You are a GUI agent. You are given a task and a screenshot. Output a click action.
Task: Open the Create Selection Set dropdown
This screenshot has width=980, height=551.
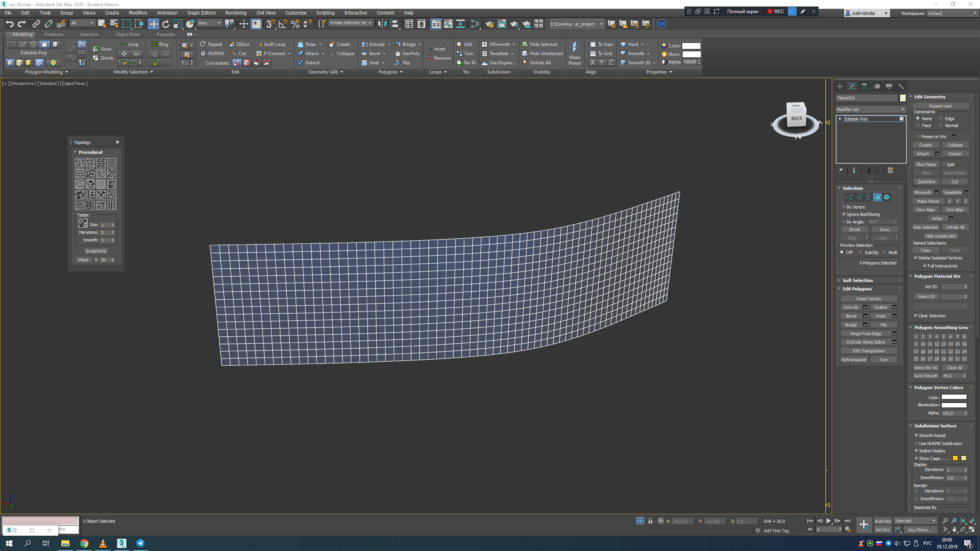pyautogui.click(x=350, y=23)
